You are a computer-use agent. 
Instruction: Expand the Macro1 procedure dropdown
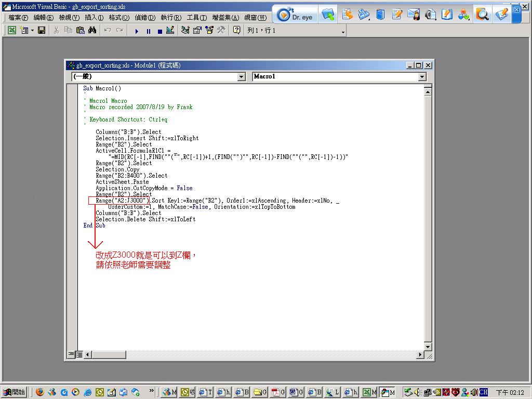[422, 77]
